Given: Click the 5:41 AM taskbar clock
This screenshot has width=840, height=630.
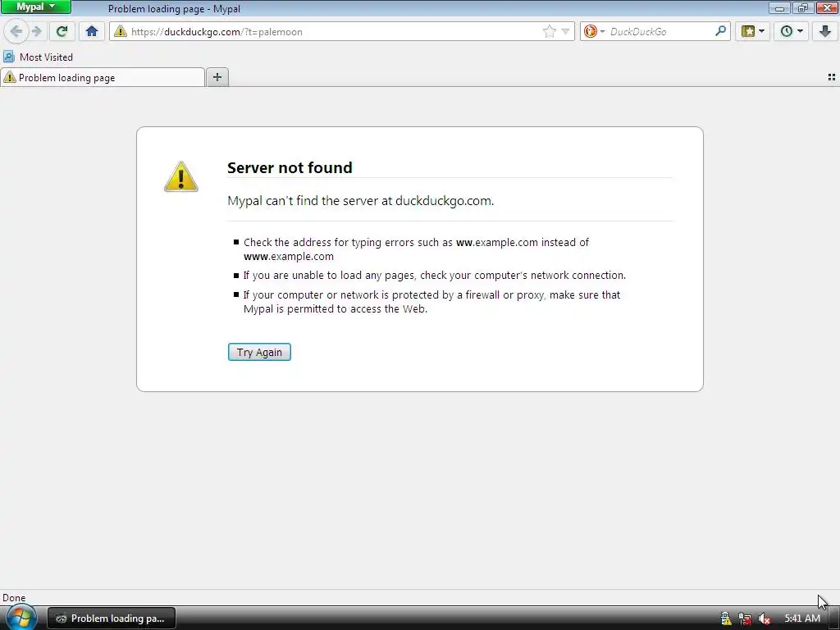Looking at the screenshot, I should pos(802,619).
